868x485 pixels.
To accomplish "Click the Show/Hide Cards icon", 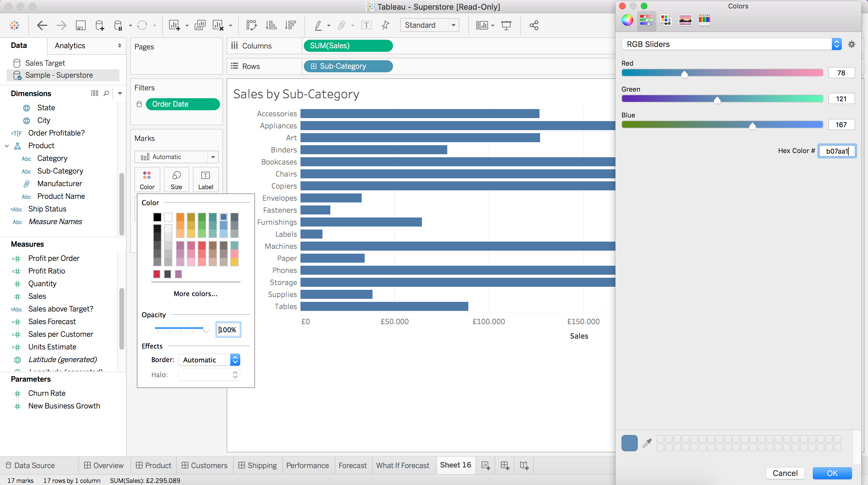I will pyautogui.click(x=482, y=25).
